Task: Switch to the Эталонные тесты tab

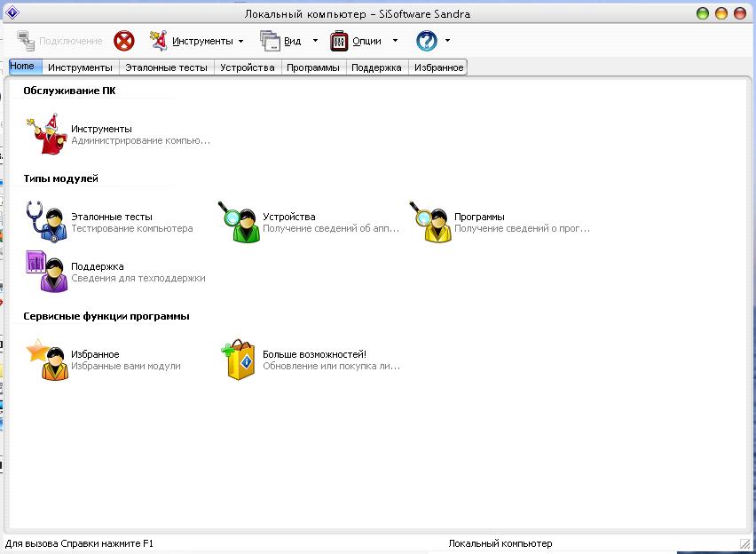Action: 166,67
